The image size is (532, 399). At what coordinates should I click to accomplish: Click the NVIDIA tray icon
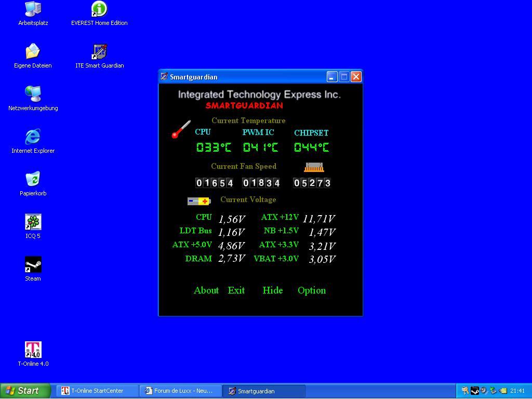pos(503,391)
